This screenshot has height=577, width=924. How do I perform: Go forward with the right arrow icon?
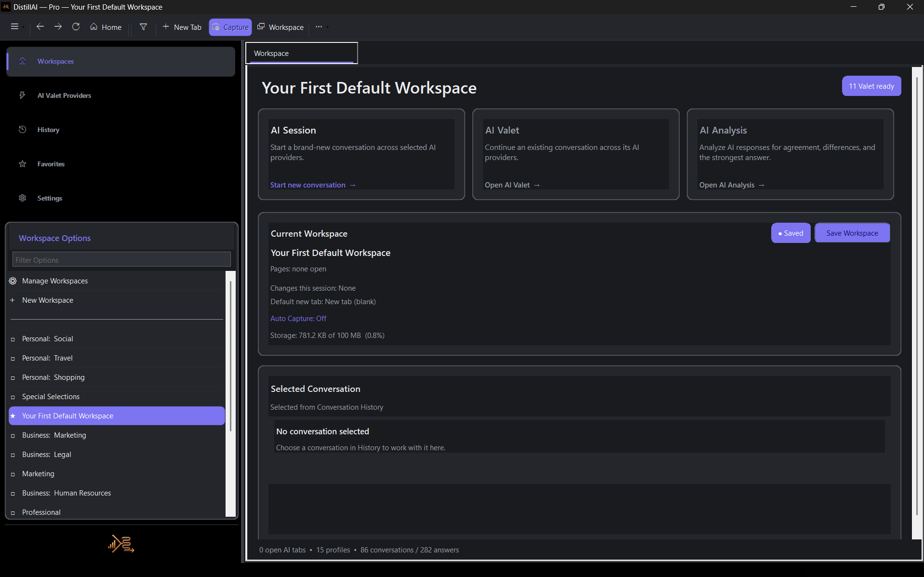pyautogui.click(x=58, y=27)
